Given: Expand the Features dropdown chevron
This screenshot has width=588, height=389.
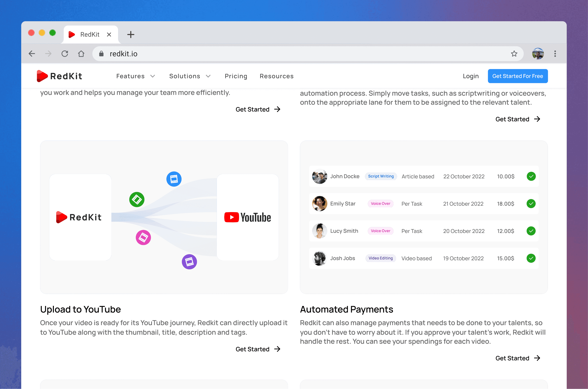Looking at the screenshot, I should pos(153,76).
